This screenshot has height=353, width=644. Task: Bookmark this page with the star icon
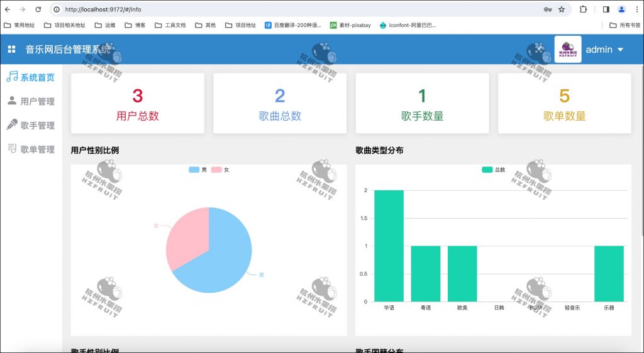(562, 9)
